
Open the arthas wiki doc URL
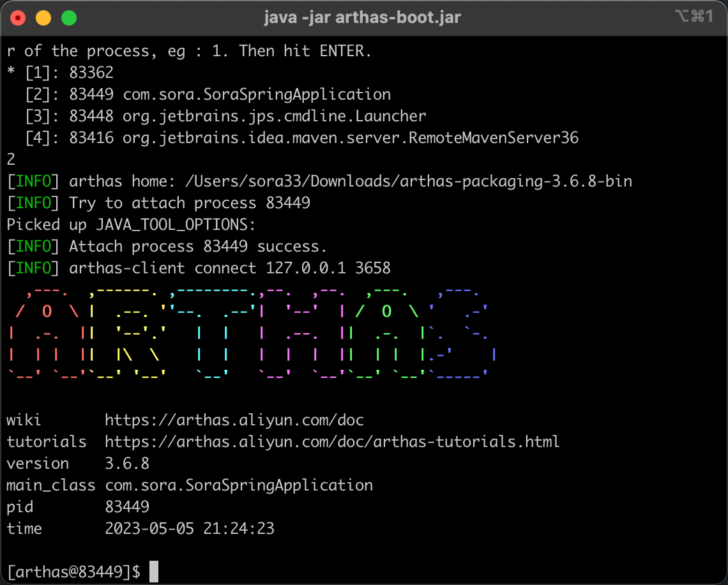[234, 420]
